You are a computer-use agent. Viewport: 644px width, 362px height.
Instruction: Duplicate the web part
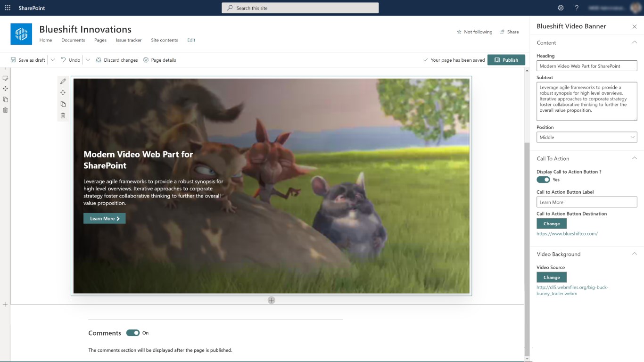pyautogui.click(x=63, y=104)
